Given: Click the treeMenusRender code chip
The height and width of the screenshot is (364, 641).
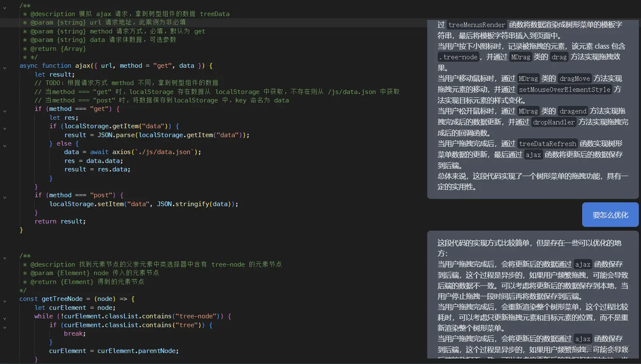Looking at the screenshot, I should 477,25.
